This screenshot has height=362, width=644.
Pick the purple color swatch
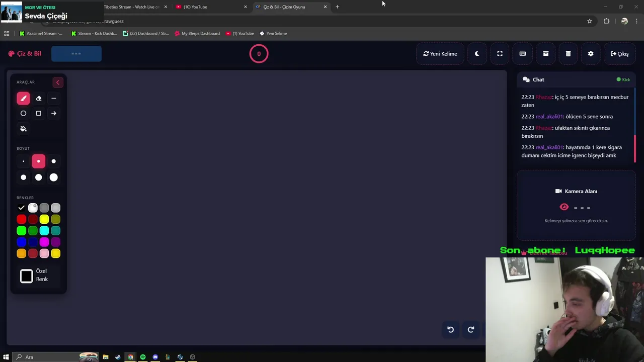click(56, 242)
